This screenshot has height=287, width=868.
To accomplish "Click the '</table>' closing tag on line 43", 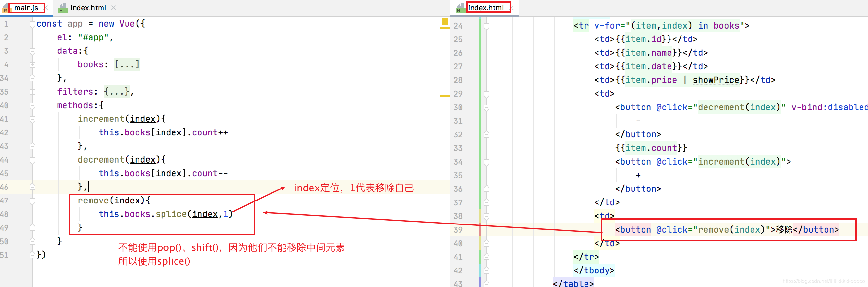I will pyautogui.click(x=573, y=283).
